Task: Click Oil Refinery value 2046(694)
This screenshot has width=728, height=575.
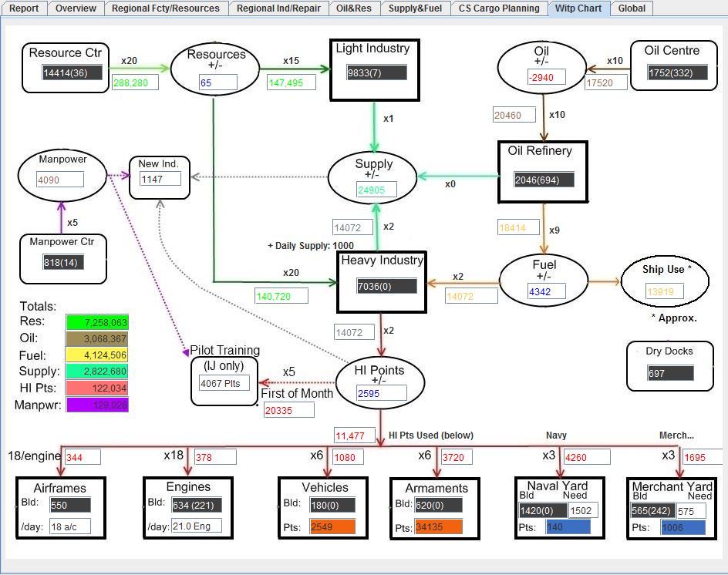Action: 544,180
